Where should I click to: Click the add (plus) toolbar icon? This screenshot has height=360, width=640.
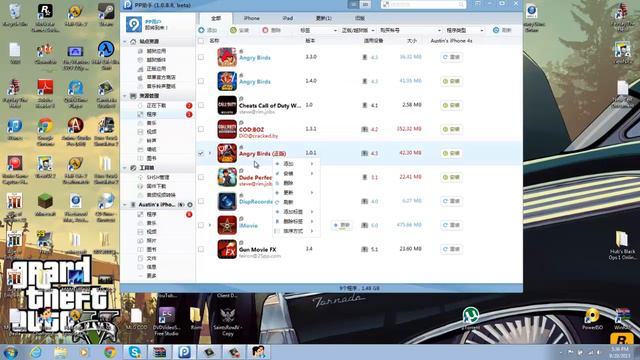(202, 30)
